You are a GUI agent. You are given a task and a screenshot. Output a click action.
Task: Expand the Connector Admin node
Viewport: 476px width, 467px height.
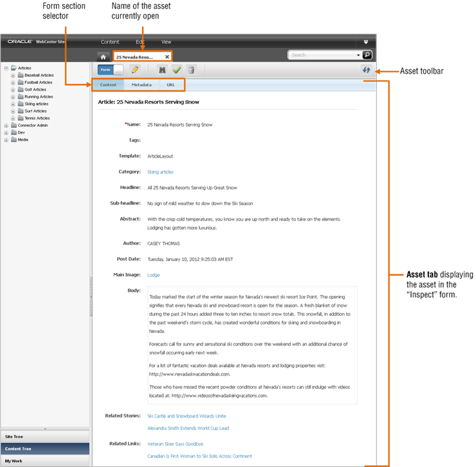6,126
